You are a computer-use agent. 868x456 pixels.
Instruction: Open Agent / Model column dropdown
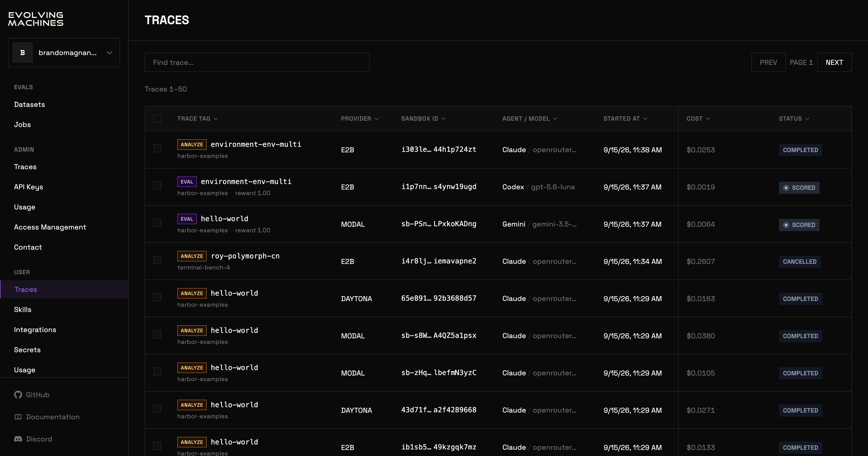tap(530, 119)
